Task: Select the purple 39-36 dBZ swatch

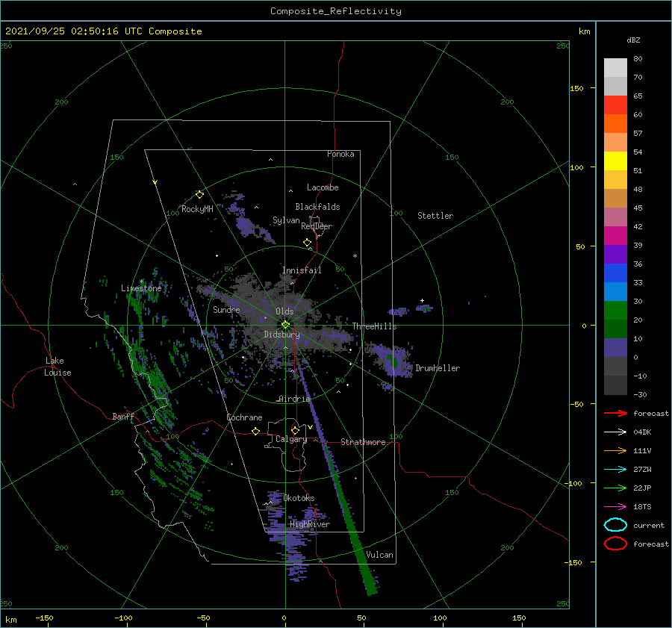Action: pyautogui.click(x=615, y=255)
